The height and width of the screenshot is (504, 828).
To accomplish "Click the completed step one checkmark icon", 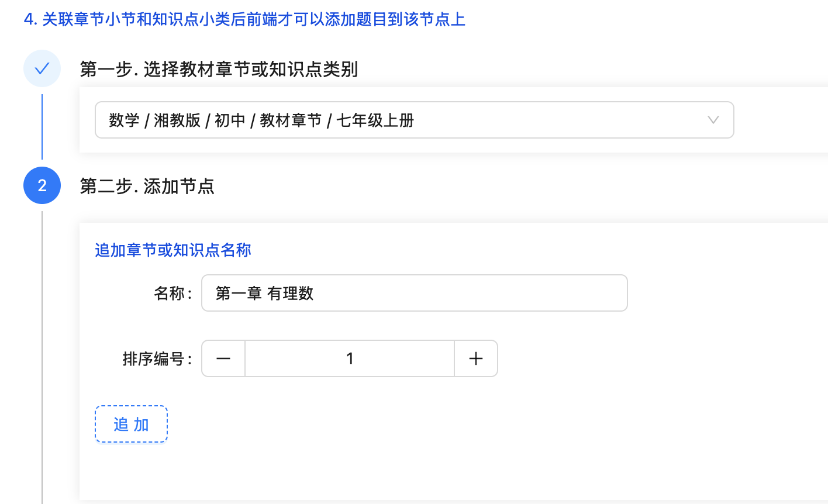I will pyautogui.click(x=42, y=69).
